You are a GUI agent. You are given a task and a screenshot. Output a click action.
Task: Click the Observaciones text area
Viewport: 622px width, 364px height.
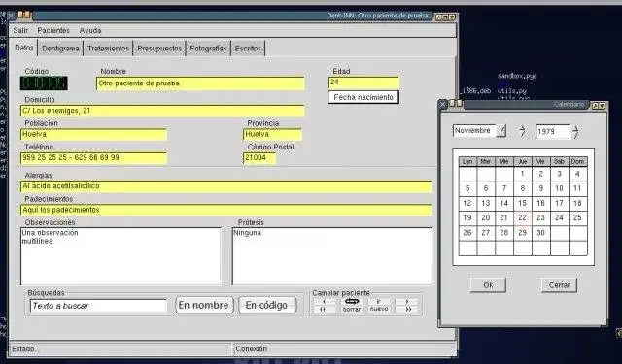121,256
